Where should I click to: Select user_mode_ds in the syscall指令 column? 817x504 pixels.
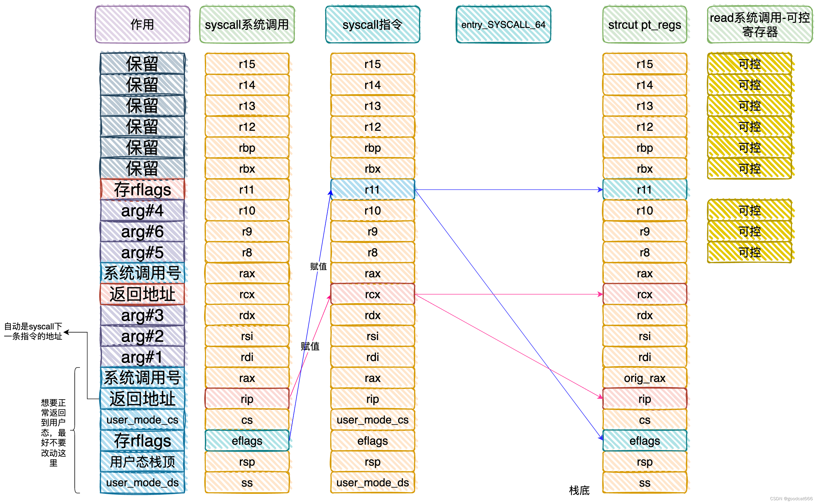coord(373,483)
